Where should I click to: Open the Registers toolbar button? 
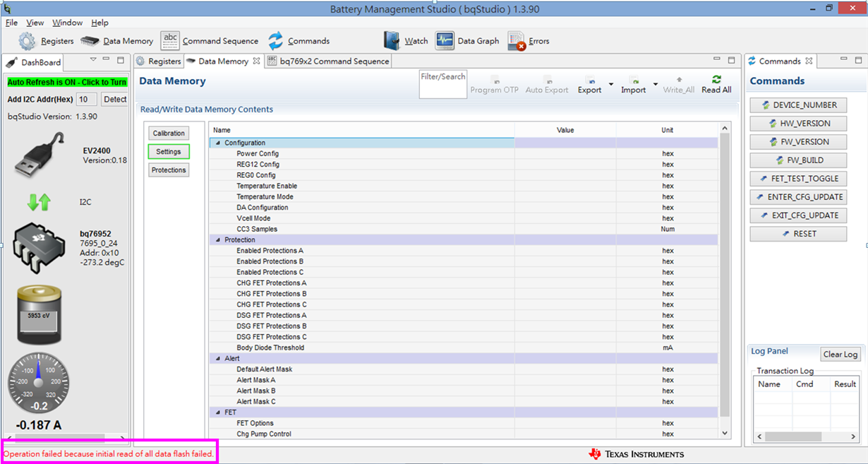(46, 41)
